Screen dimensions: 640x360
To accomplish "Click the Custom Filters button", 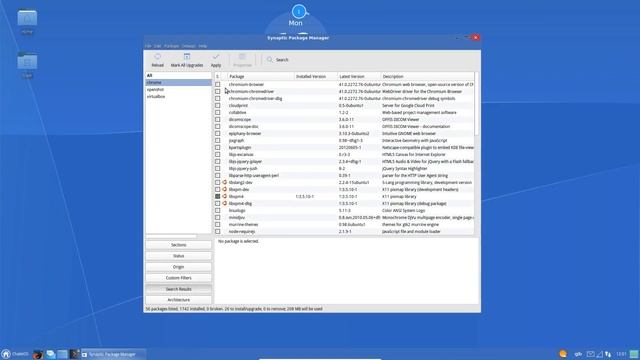I will point(178,278).
